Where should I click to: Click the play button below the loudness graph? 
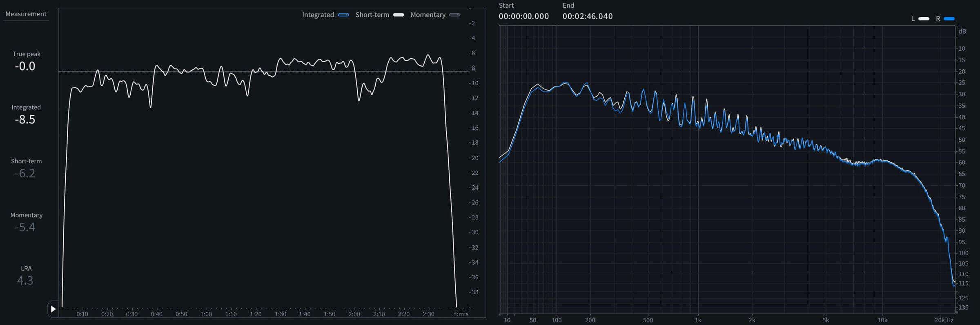(x=53, y=309)
